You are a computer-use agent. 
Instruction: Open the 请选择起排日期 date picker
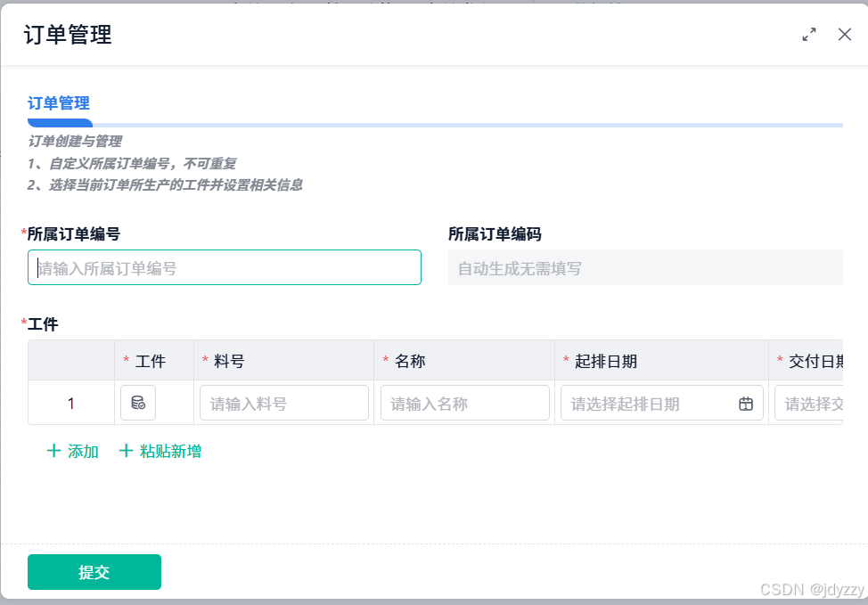pyautogui.click(x=661, y=403)
